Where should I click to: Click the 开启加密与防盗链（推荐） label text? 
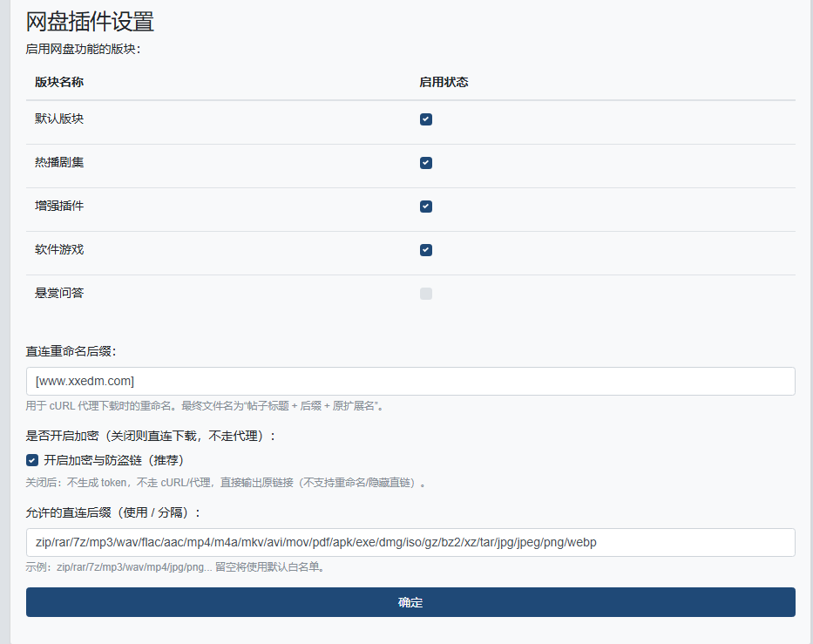[113, 460]
